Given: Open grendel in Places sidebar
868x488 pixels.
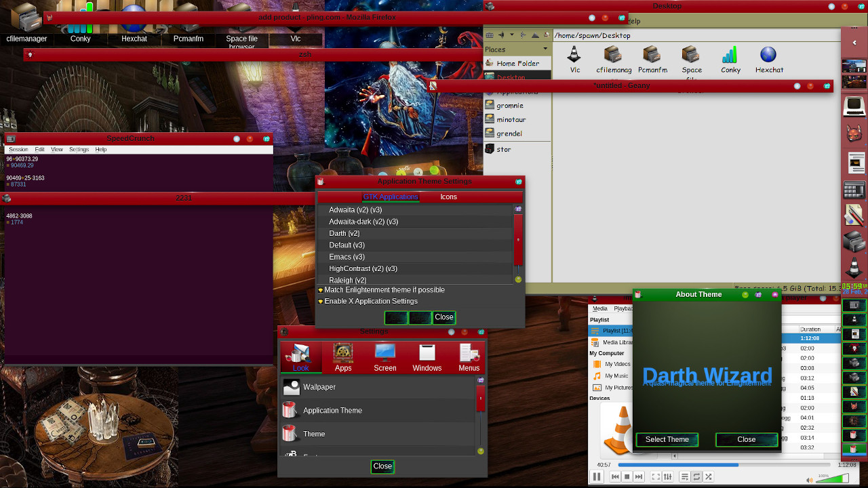Looking at the screenshot, I should click(x=517, y=134).
